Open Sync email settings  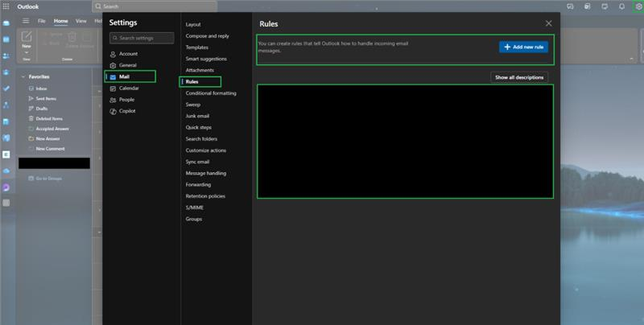pos(197,162)
